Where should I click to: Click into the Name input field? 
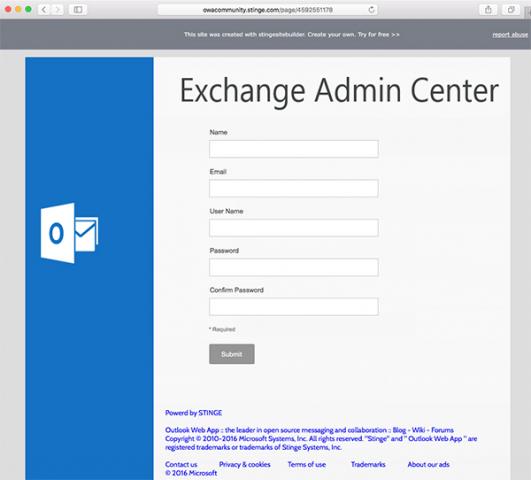tap(294, 149)
